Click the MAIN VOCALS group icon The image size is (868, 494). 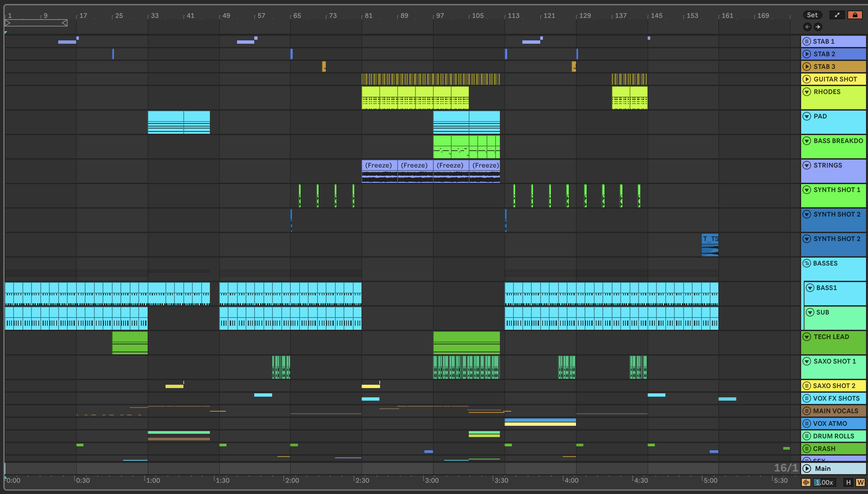click(807, 411)
